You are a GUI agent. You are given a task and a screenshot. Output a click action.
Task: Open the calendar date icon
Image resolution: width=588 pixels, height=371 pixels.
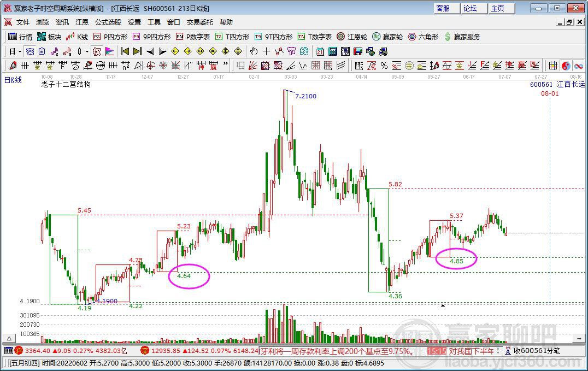click(x=320, y=51)
